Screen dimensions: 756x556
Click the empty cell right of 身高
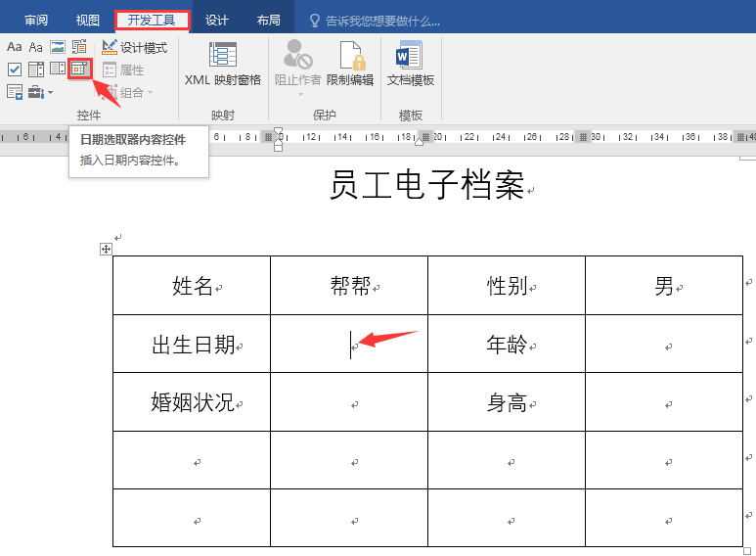click(x=664, y=402)
